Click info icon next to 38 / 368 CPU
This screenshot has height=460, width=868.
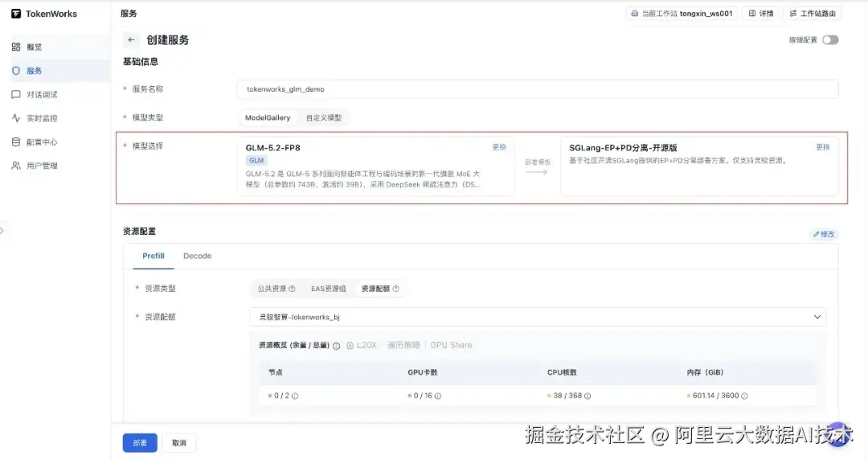click(x=588, y=396)
